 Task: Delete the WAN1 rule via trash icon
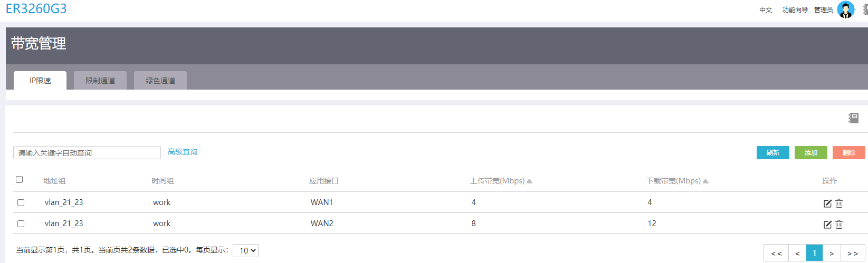839,203
